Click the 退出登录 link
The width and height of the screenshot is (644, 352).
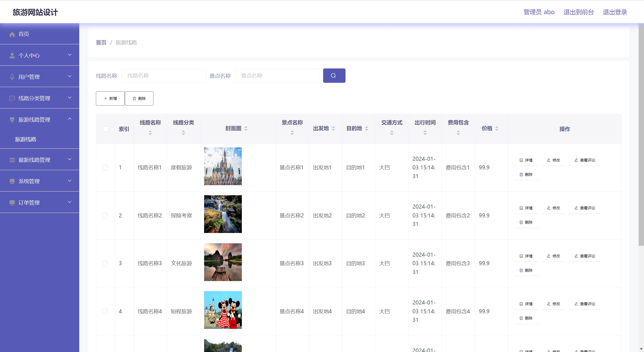point(615,12)
